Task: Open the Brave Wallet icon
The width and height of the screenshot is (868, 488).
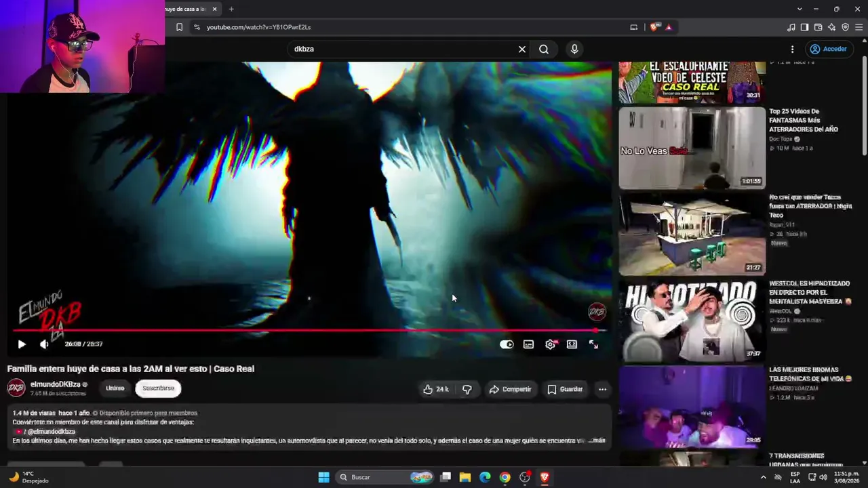Action: click(x=818, y=27)
